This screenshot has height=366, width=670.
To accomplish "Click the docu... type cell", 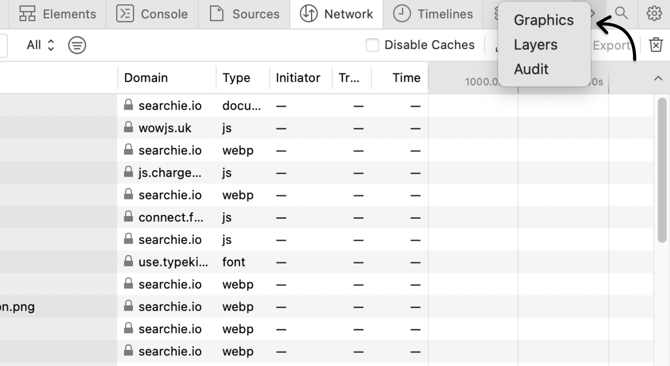I will [241, 106].
